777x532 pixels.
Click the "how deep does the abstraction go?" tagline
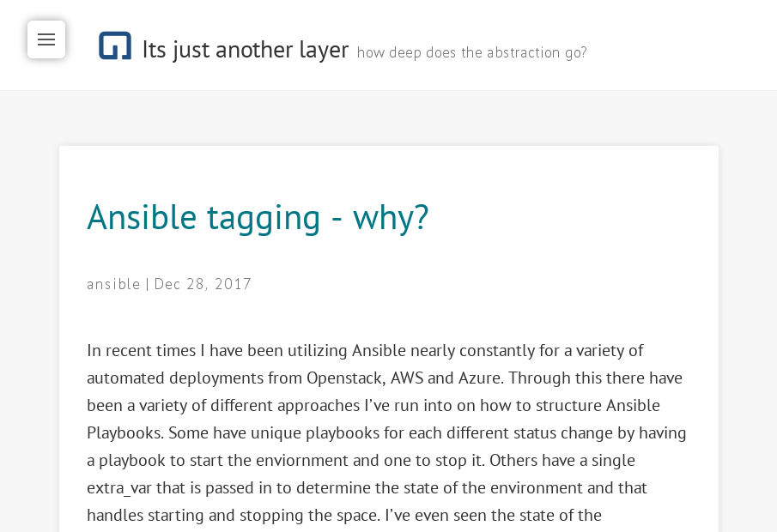pyautogui.click(x=472, y=52)
